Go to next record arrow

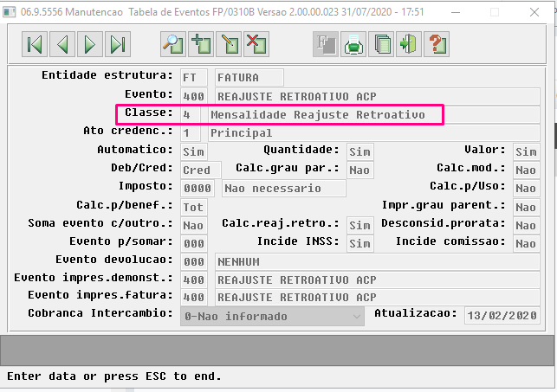90,44
